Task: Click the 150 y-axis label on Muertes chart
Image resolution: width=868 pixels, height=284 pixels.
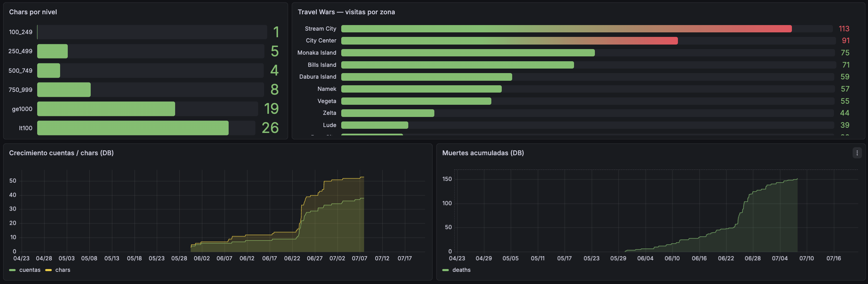Action: [447, 179]
